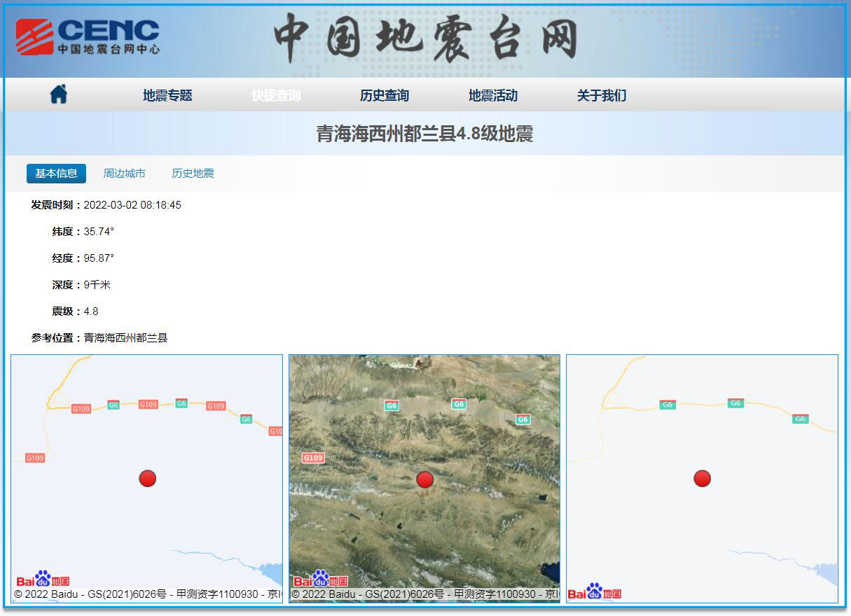
Task: Switch to the 周边城市 tab
Action: (125, 174)
